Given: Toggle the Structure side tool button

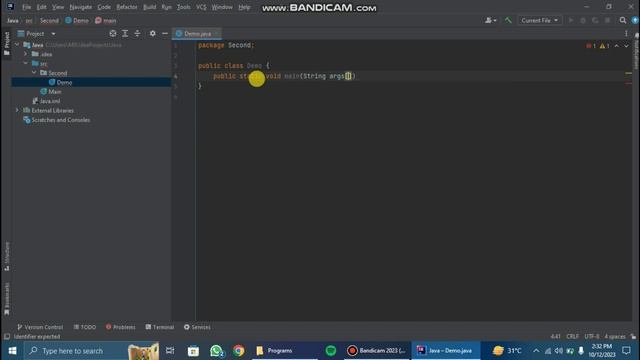Looking at the screenshot, I should [7, 256].
